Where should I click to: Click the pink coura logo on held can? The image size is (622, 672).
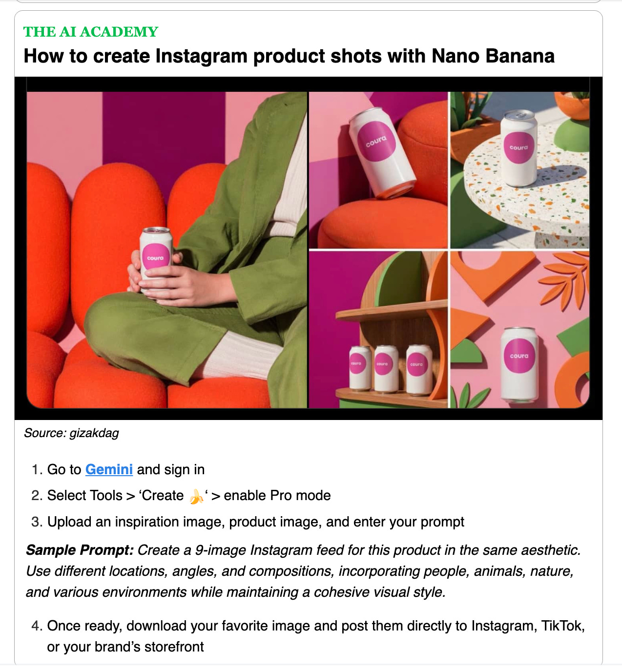click(156, 258)
